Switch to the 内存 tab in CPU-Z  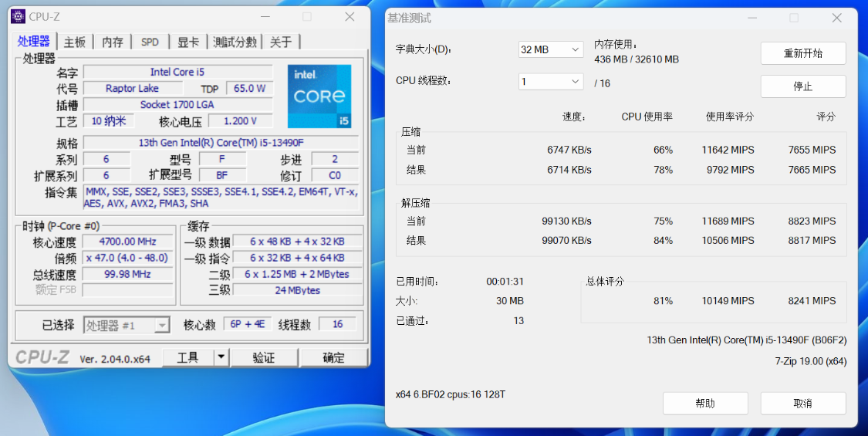pos(113,42)
